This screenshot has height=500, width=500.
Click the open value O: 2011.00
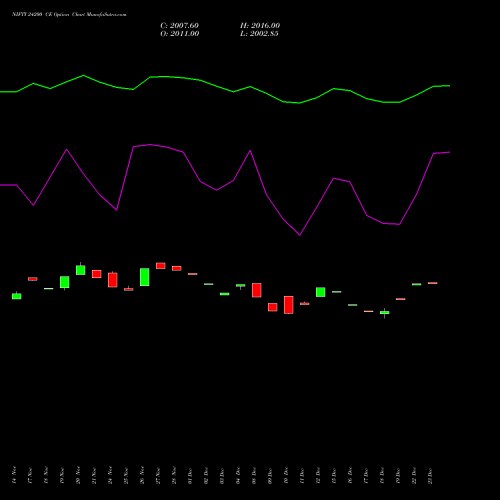(180, 34)
